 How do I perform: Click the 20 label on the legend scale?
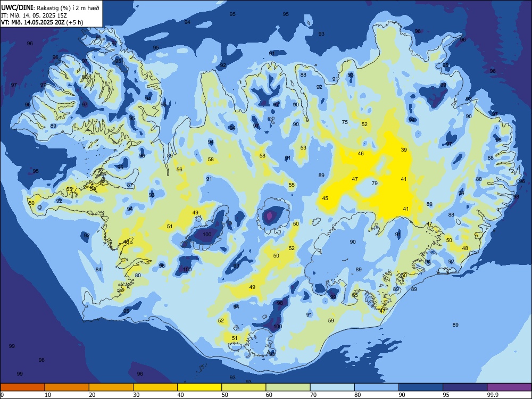tap(92, 395)
